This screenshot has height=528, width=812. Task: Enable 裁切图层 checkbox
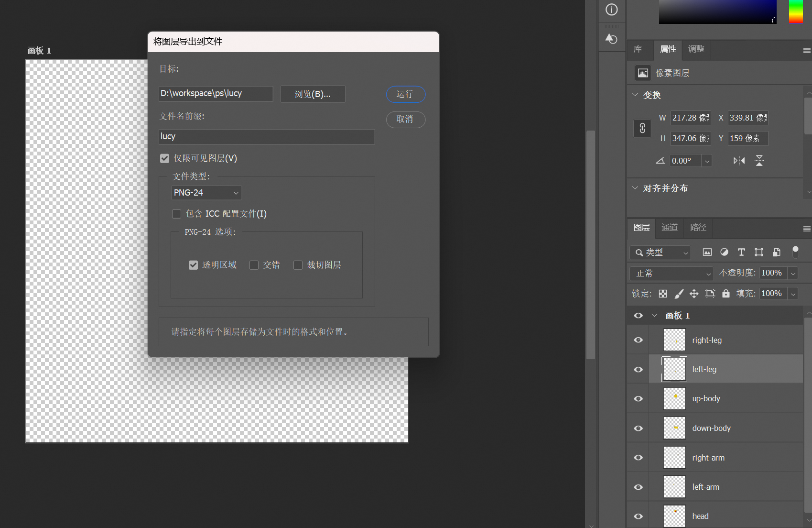click(298, 265)
